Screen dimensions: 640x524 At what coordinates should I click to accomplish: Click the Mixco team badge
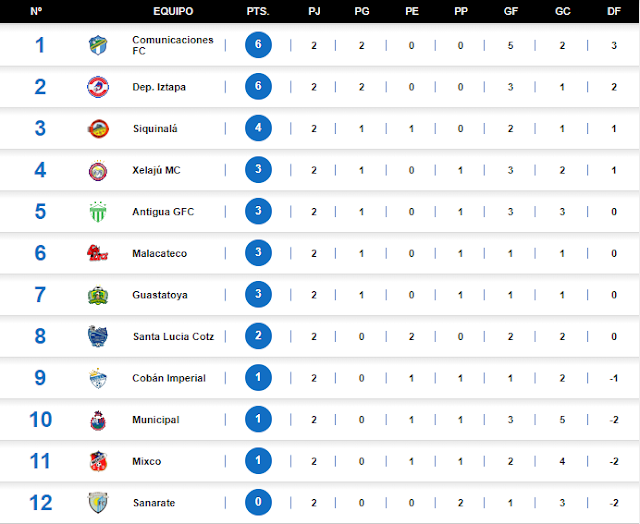click(98, 462)
